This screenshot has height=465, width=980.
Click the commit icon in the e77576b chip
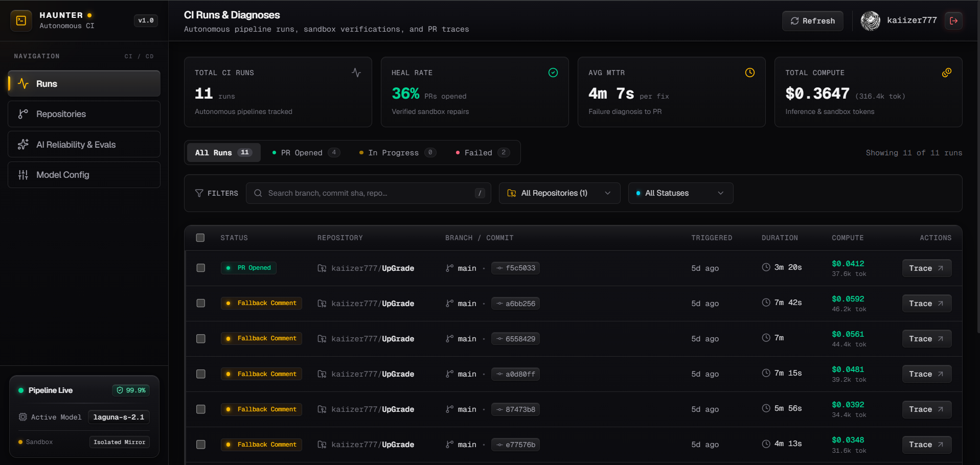point(499,445)
